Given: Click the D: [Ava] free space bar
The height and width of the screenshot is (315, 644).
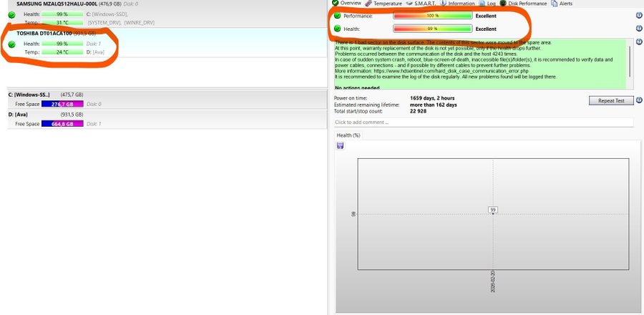Looking at the screenshot, I should point(62,124).
